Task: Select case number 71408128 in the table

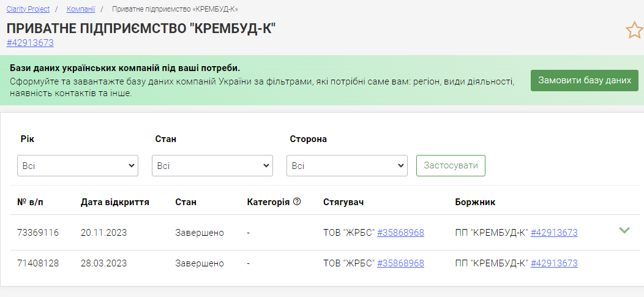Action: pyautogui.click(x=38, y=263)
